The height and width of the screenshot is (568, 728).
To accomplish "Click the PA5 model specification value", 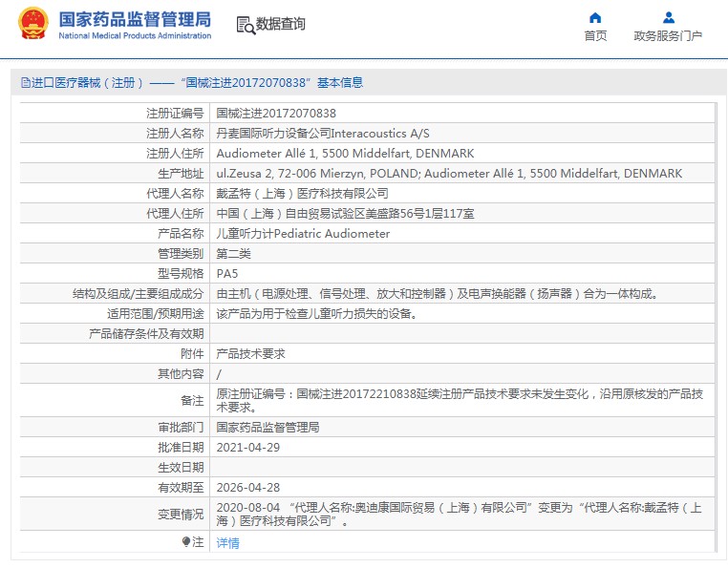I will tap(227, 273).
